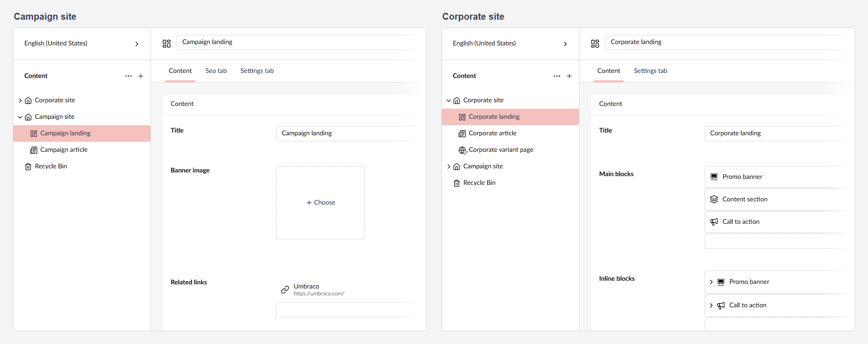Image resolution: width=868 pixels, height=344 pixels.
Task: Click Promo banner icon under Main blocks
Action: point(714,177)
